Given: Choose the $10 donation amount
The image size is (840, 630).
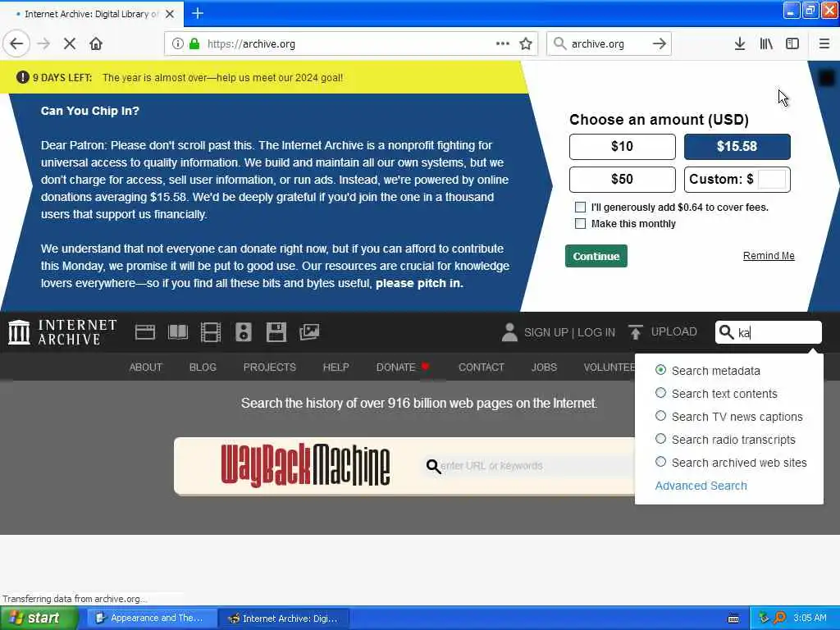Looking at the screenshot, I should coord(622,147).
